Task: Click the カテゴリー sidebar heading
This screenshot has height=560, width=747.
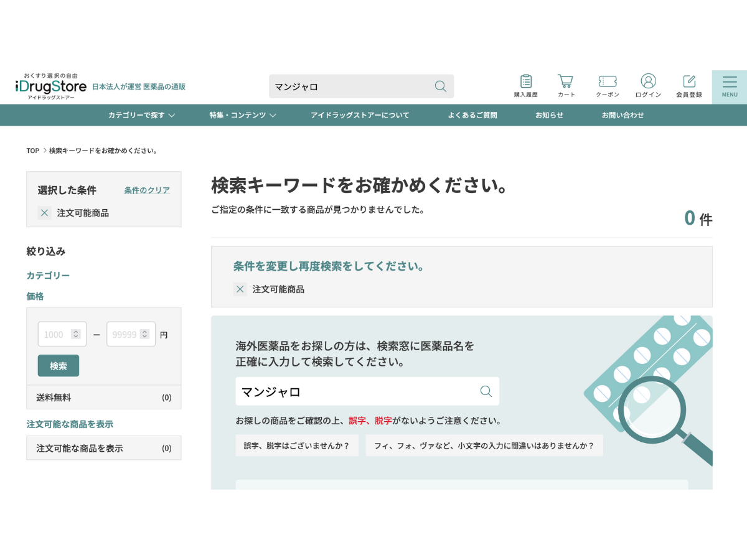Action: pyautogui.click(x=48, y=275)
